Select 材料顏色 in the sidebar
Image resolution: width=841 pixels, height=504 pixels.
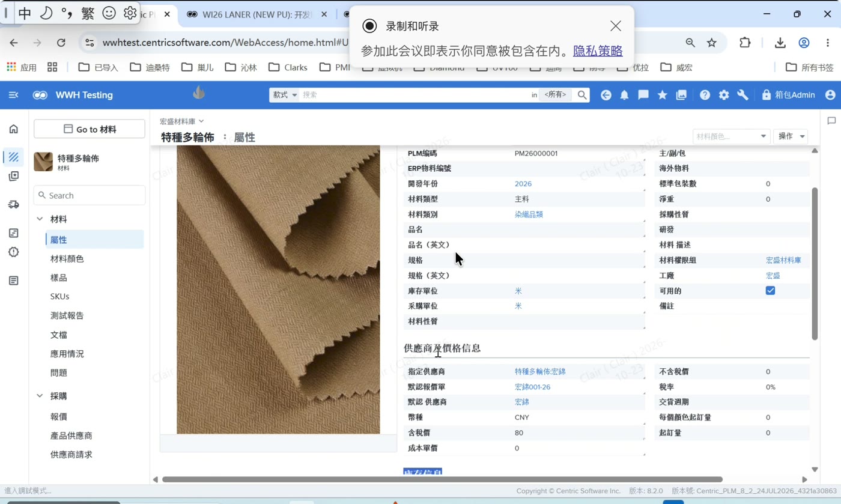pos(67,259)
